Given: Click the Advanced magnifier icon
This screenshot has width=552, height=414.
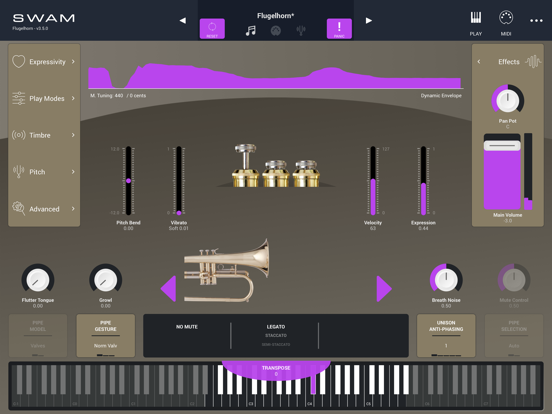Looking at the screenshot, I should pyautogui.click(x=19, y=208).
